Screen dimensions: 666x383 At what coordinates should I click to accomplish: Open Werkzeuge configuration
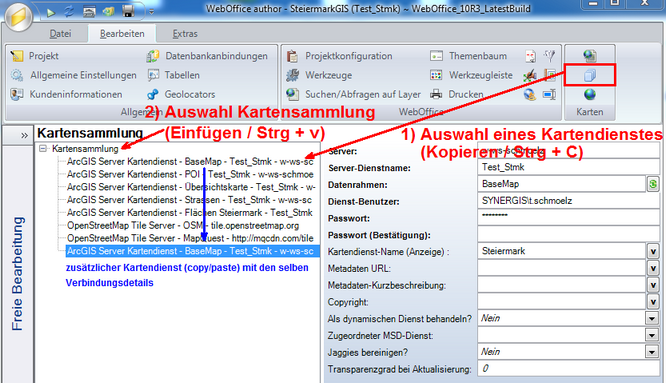pos(319,75)
